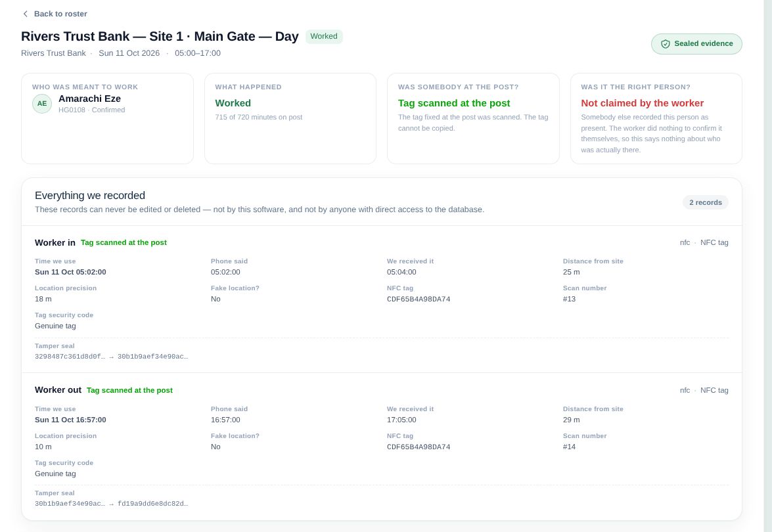Click 'Genuine tag' under Worker in
The image size is (772, 532).
click(55, 326)
